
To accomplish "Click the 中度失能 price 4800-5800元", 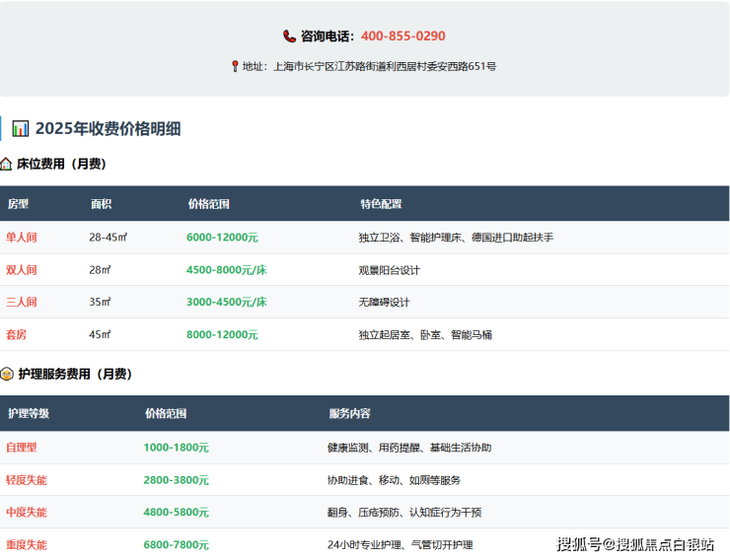I will pos(176,513).
